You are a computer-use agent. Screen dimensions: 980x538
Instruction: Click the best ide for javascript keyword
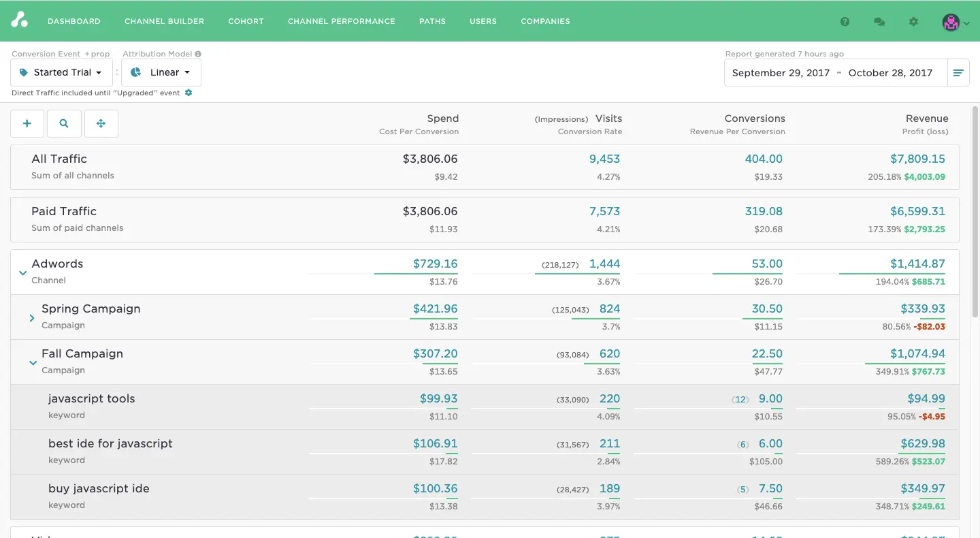click(x=110, y=443)
